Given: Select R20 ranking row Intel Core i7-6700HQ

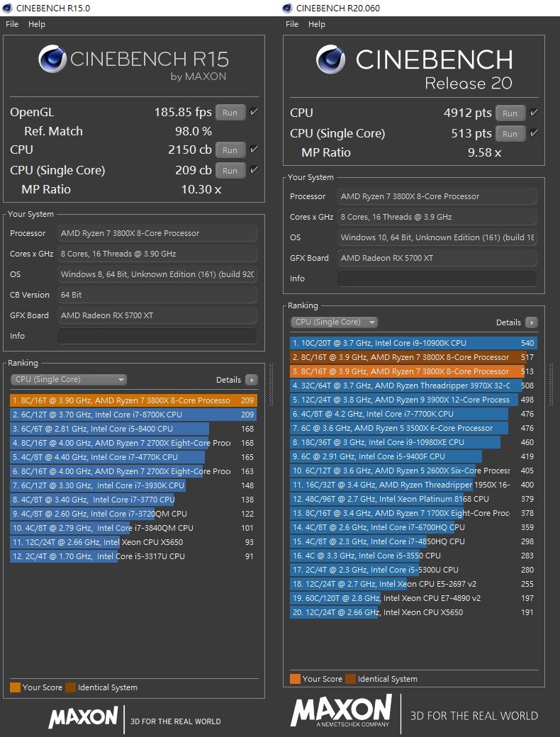Looking at the screenshot, I should [x=414, y=527].
